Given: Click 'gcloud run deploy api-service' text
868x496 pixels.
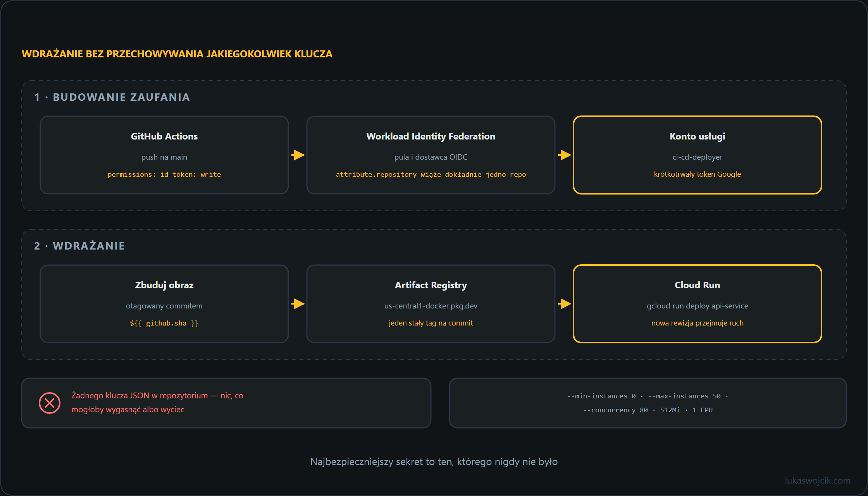Looking at the screenshot, I should point(697,306).
